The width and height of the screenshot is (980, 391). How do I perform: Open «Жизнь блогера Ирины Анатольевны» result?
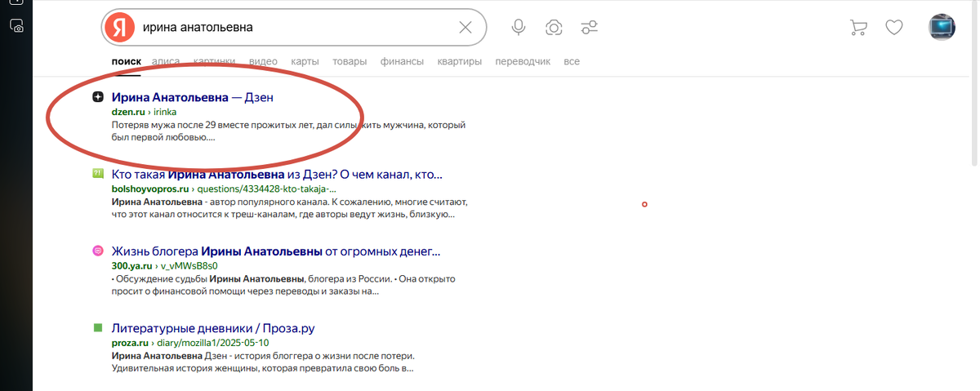(276, 251)
